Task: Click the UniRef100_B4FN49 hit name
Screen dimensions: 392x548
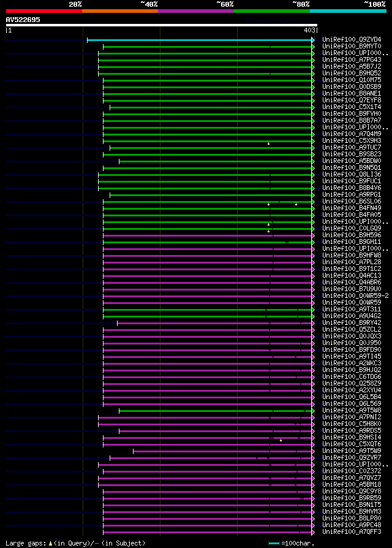Action: point(352,208)
